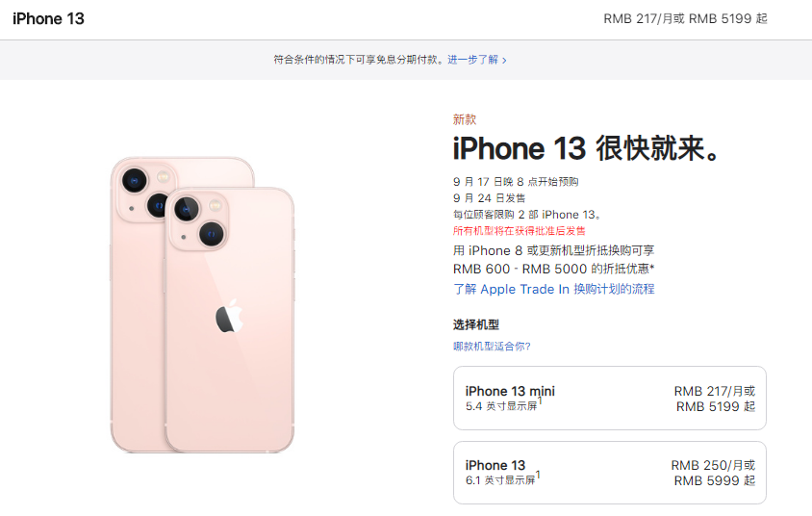Select the iPhone 13 6.1-inch model option
Viewport: 812px width, 516px height.
pos(610,473)
